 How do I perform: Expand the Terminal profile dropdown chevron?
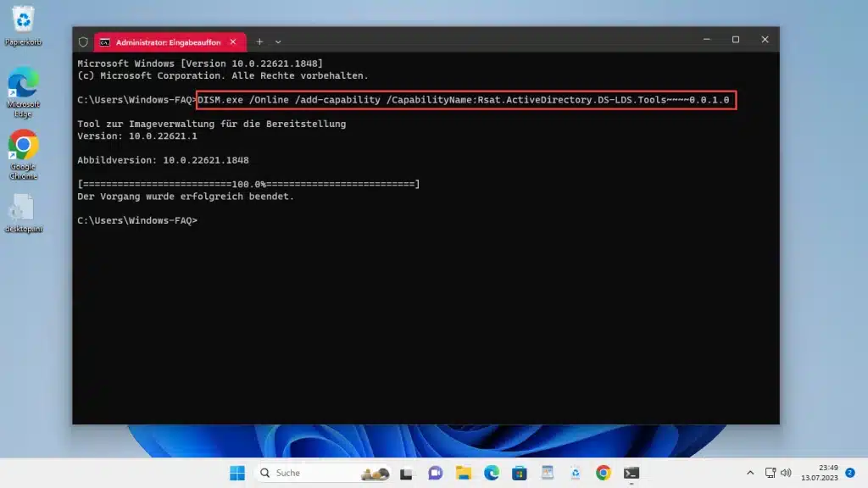point(278,42)
